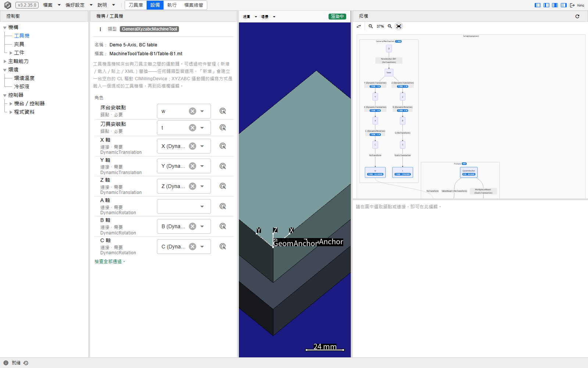Image resolution: width=588 pixels, height=368 pixels.
Task: Log out with the exit icon
Action: point(572,5)
